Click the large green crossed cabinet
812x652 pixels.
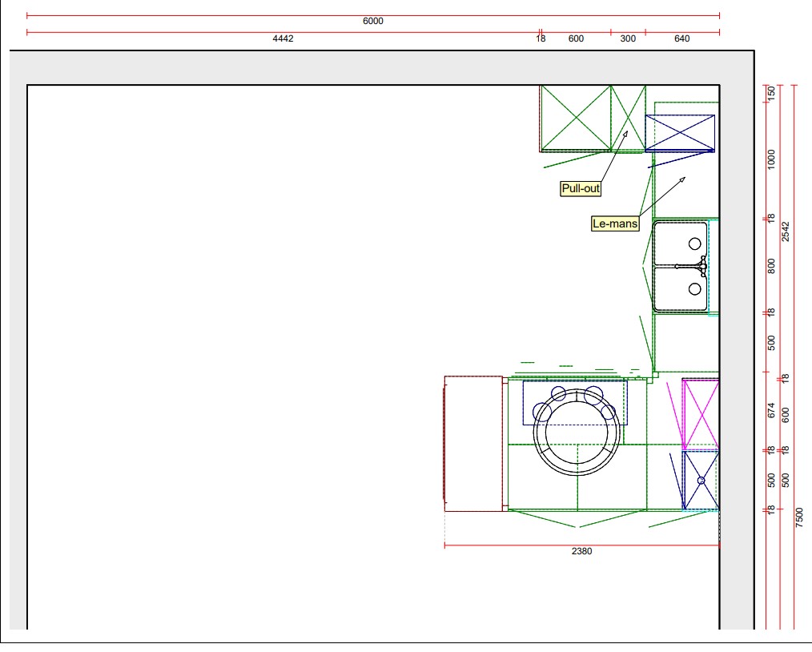[x=575, y=118]
